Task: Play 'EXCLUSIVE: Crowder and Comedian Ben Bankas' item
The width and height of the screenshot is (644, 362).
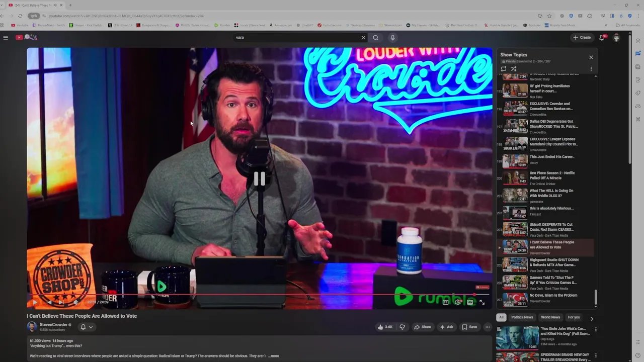Action: coord(546,108)
